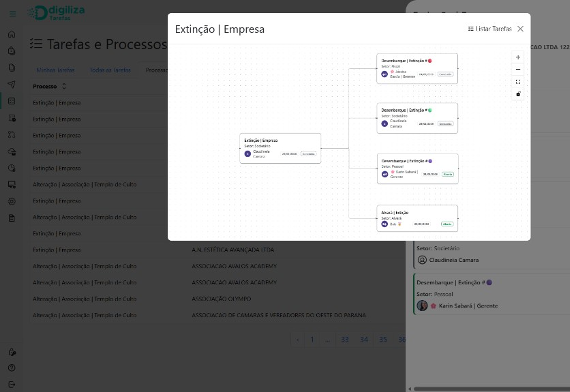The height and width of the screenshot is (392, 570).
Task: Click the date in the Alvará node
Action: coord(421,224)
